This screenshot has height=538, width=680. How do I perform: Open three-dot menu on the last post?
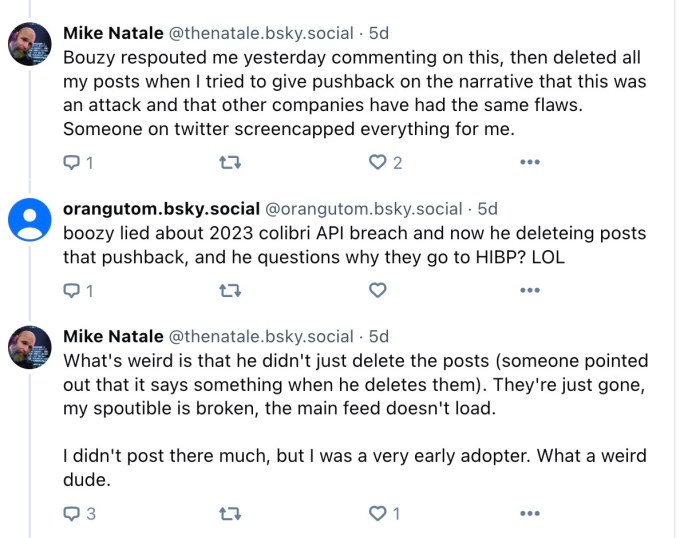pyautogui.click(x=530, y=514)
